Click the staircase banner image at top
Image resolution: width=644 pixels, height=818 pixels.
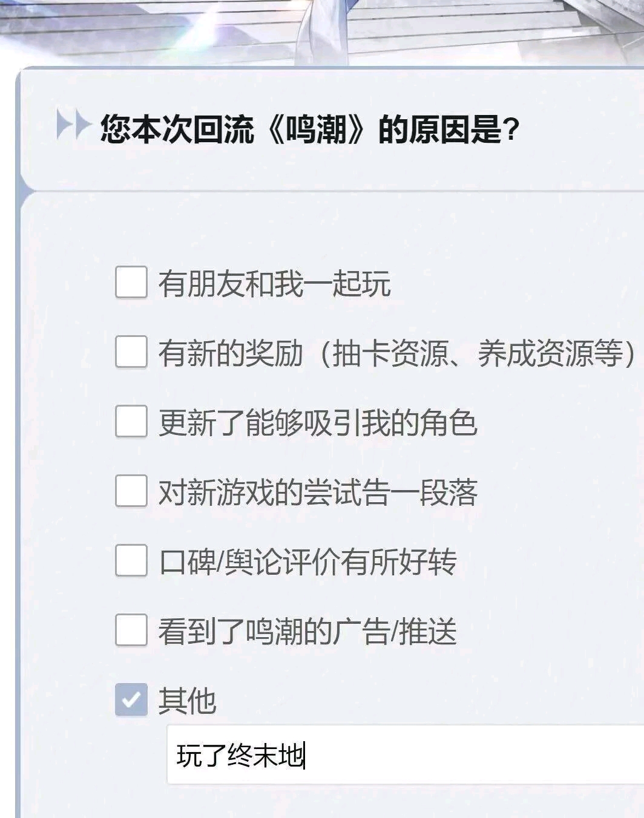point(322,27)
